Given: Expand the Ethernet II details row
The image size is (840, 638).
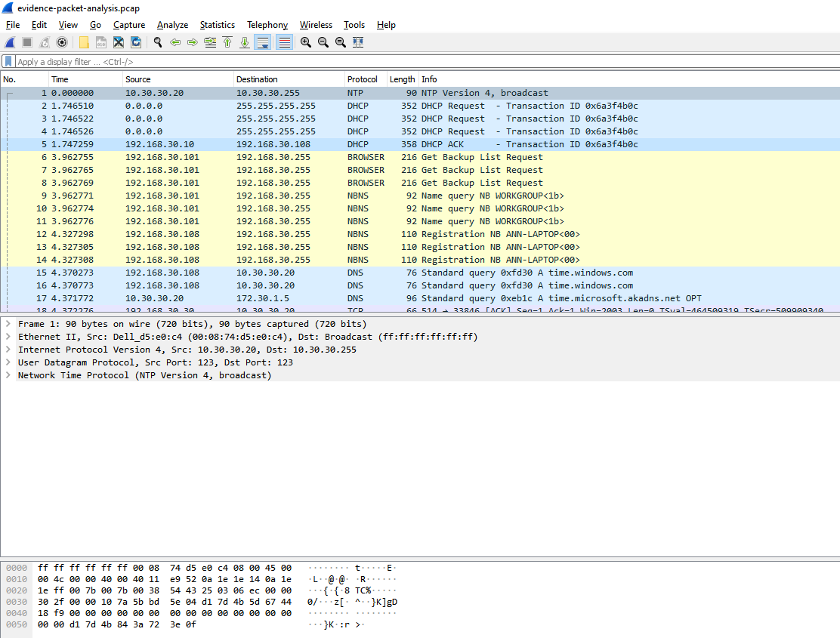Looking at the screenshot, I should (8, 337).
